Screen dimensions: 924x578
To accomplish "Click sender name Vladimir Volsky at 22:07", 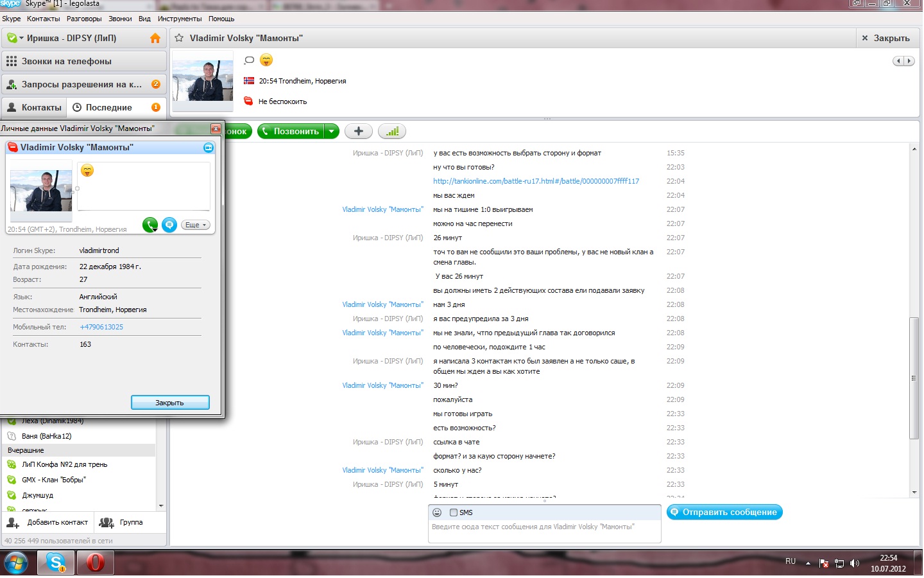I will [x=382, y=209].
